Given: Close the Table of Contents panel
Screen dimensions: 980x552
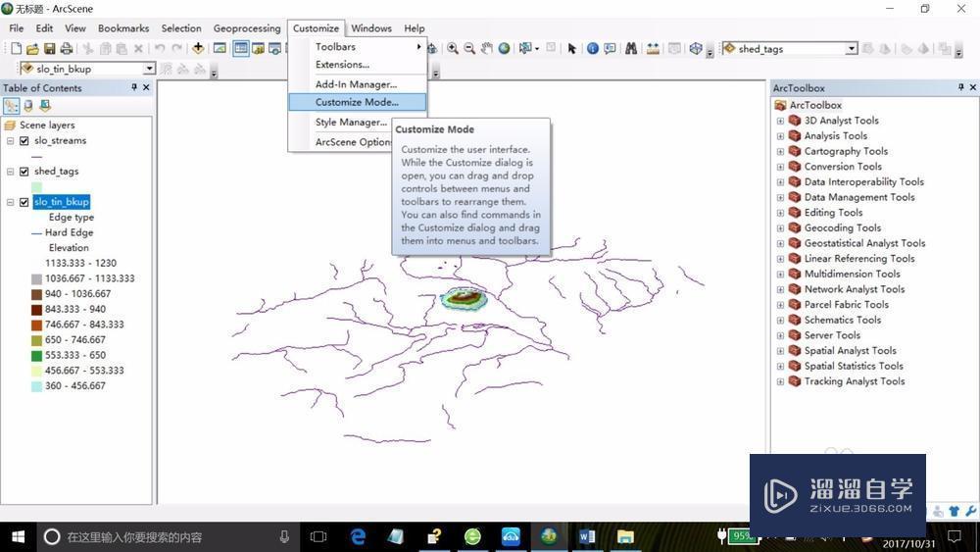Looking at the screenshot, I should [146, 87].
